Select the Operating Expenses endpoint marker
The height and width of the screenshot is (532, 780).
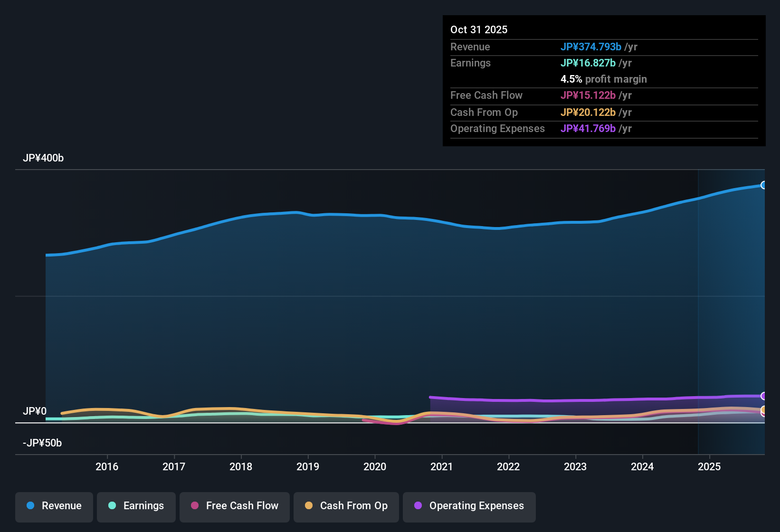point(763,396)
